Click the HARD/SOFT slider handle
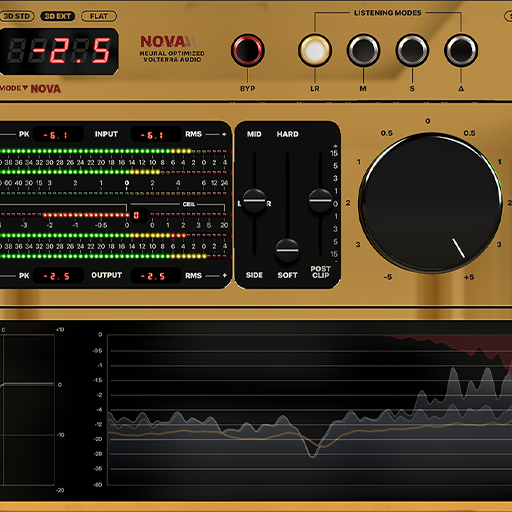The width and height of the screenshot is (512, 512). 287,250
